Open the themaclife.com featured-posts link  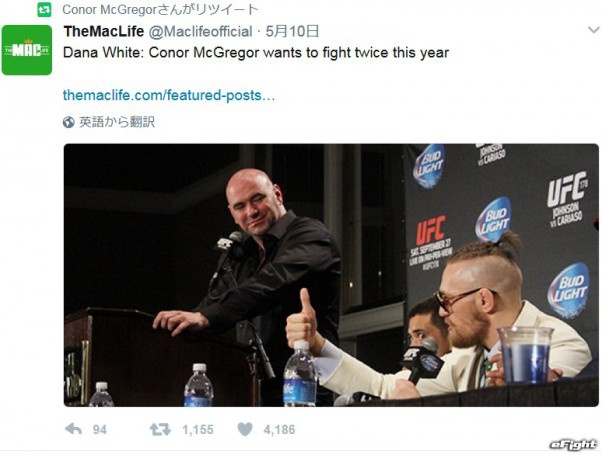[x=169, y=95]
